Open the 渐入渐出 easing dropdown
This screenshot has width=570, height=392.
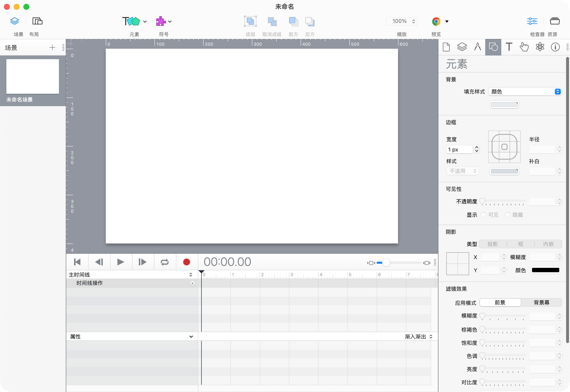(418, 336)
